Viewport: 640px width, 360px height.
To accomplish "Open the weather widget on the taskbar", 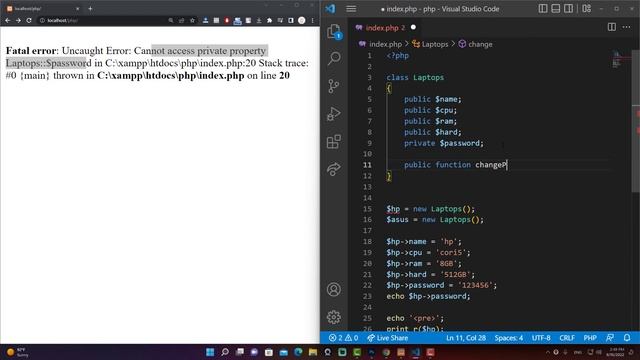I will point(17,352).
